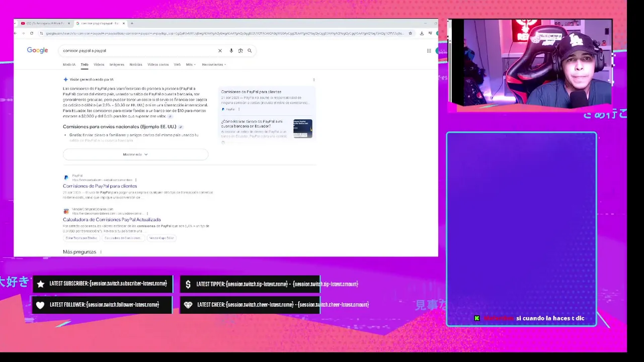Click link icon beside 'Comisiones para envíos nacionales'
Viewport: 644px width, 362px height.
(181, 127)
